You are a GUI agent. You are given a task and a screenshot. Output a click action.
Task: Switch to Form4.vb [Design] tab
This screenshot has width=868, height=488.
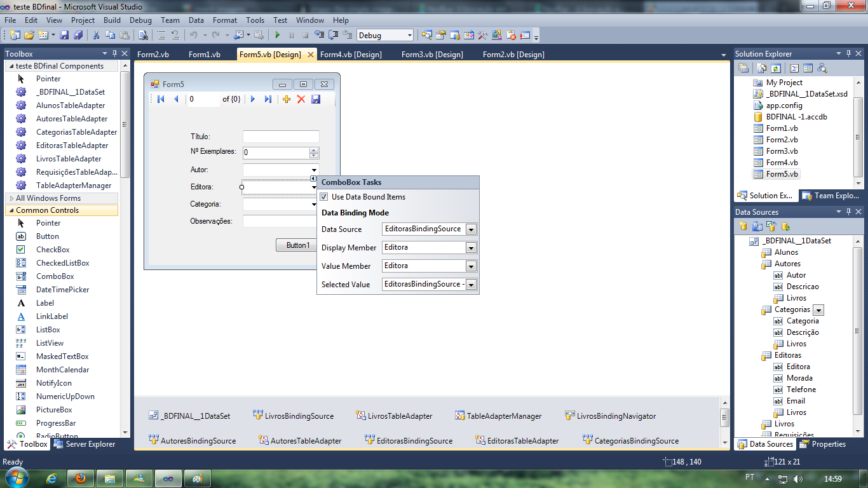tap(351, 55)
